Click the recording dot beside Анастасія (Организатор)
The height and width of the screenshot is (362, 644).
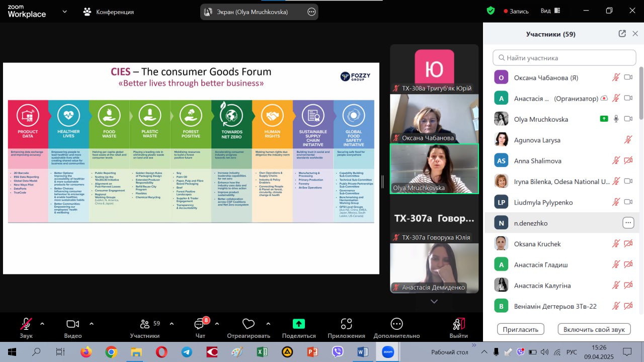pos(604,98)
